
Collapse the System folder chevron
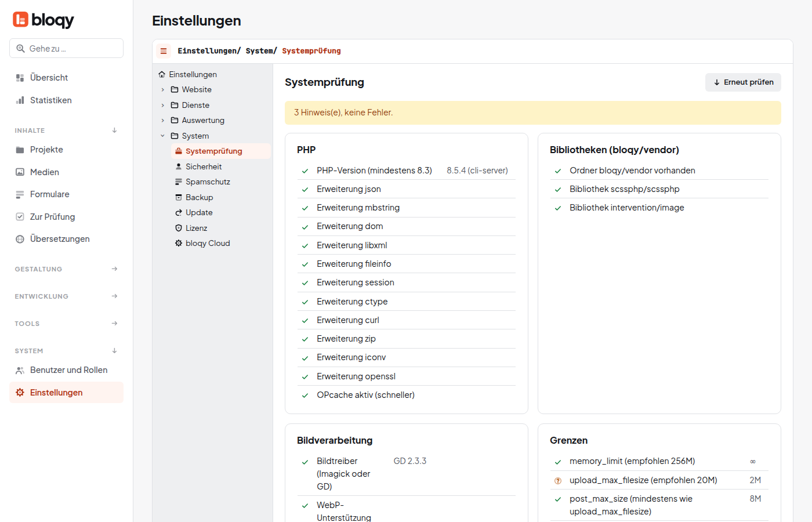[163, 136]
